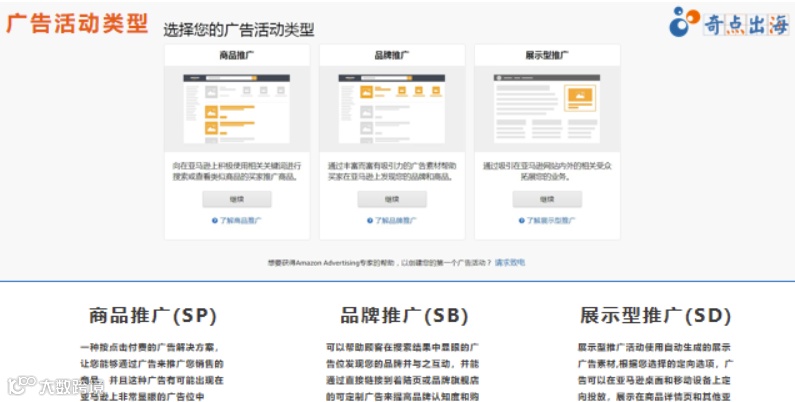Click the 商品推广 preview illustration
The height and width of the screenshot is (402, 795).
pos(237,109)
